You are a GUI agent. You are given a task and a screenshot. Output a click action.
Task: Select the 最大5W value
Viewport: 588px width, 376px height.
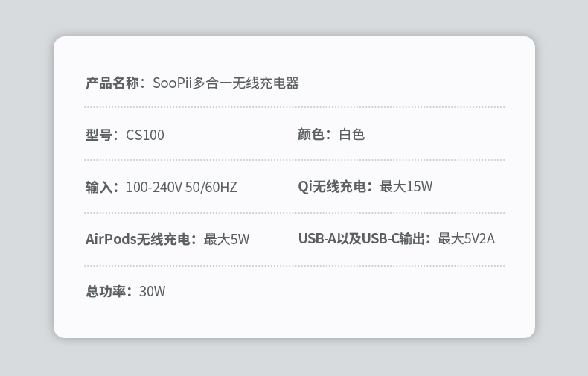pyautogui.click(x=227, y=239)
